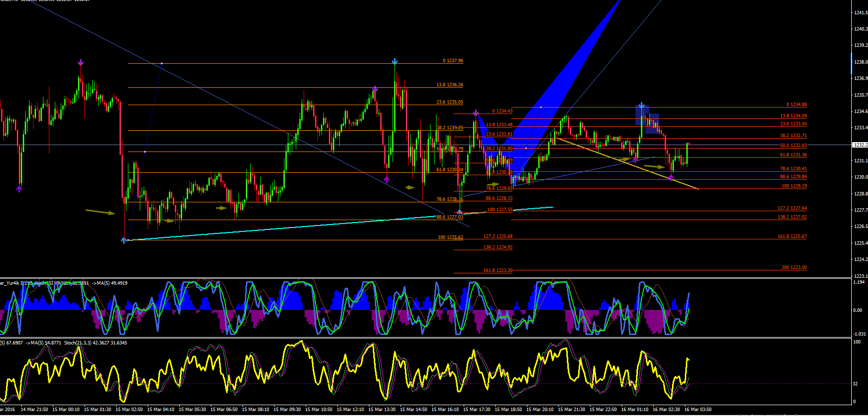Select the '61.8 1231.36' level label
The height and width of the screenshot is (416, 868).
(x=793, y=155)
